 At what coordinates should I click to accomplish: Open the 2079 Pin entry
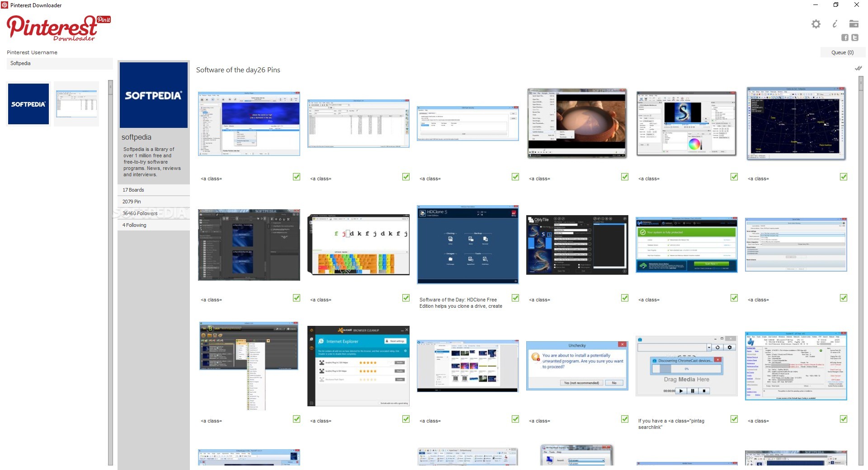click(x=154, y=202)
